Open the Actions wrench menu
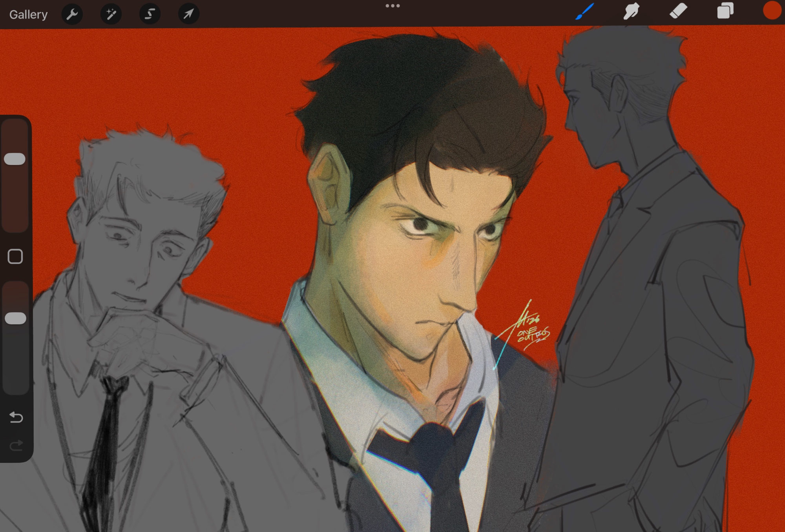785x532 pixels. 72,15
